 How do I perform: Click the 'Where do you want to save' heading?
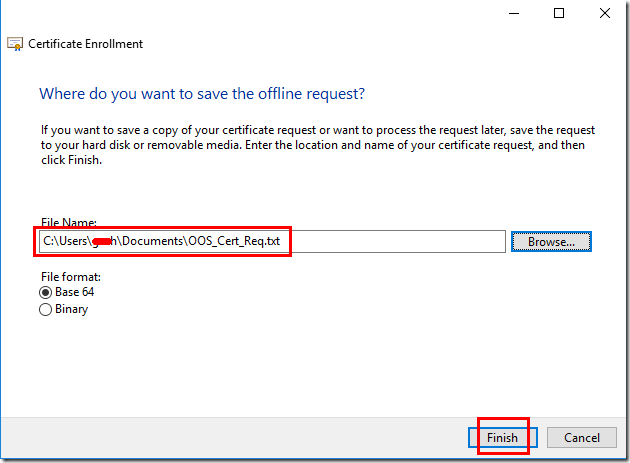pyautogui.click(x=202, y=94)
